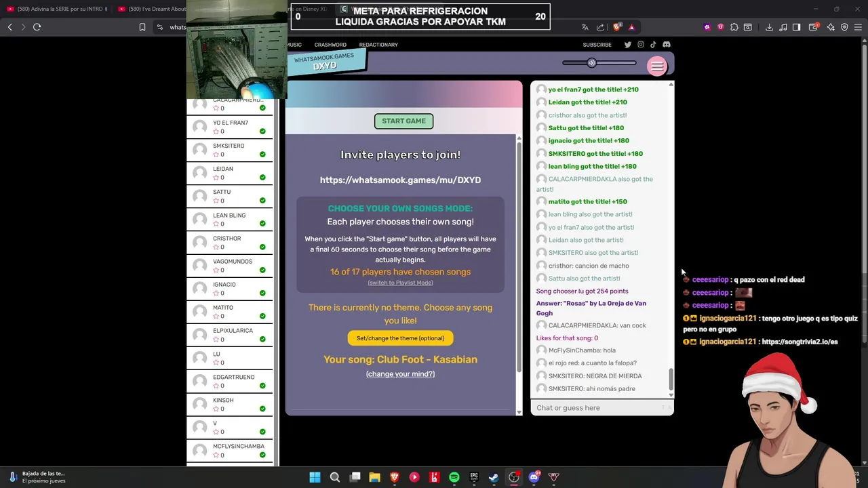Click 'switch to Playlist Mode' link

point(400,283)
